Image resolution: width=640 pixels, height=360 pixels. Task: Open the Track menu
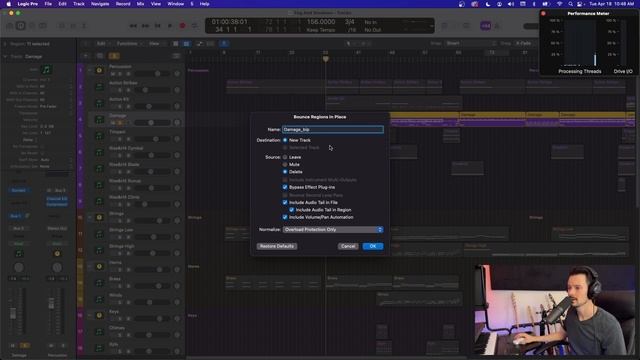(x=79, y=4)
